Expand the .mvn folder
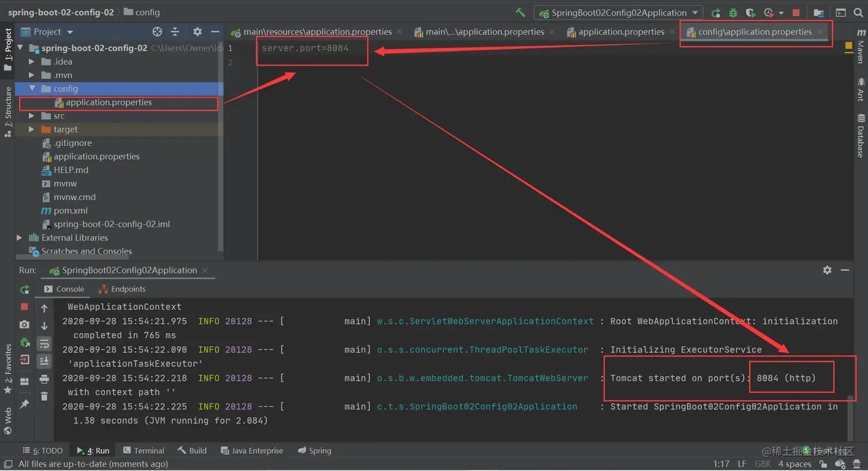 [32, 75]
